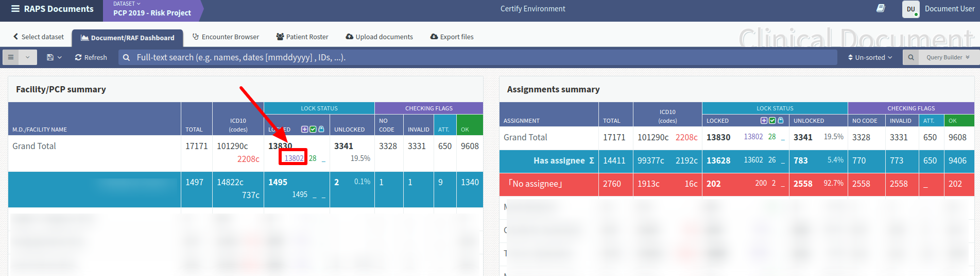Click the green 28 in Facility Grand Total

313,158
